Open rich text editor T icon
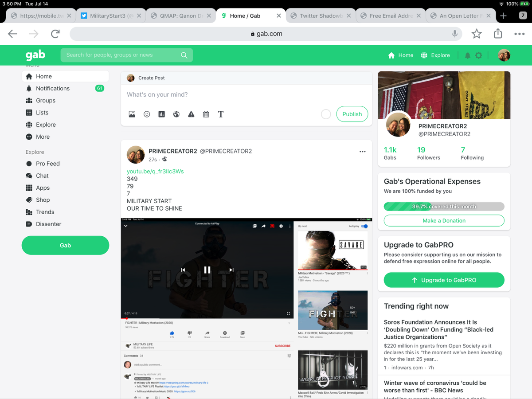 221,114
